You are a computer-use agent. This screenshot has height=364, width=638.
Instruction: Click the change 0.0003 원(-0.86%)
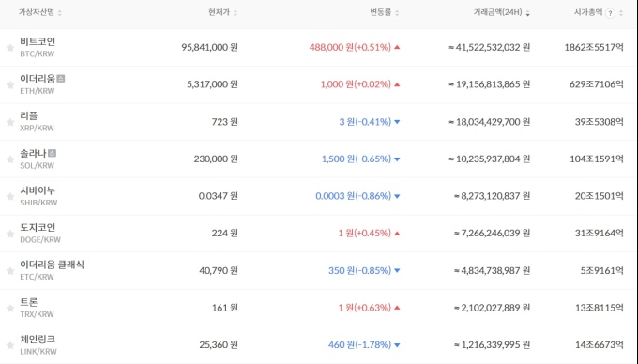(353, 196)
